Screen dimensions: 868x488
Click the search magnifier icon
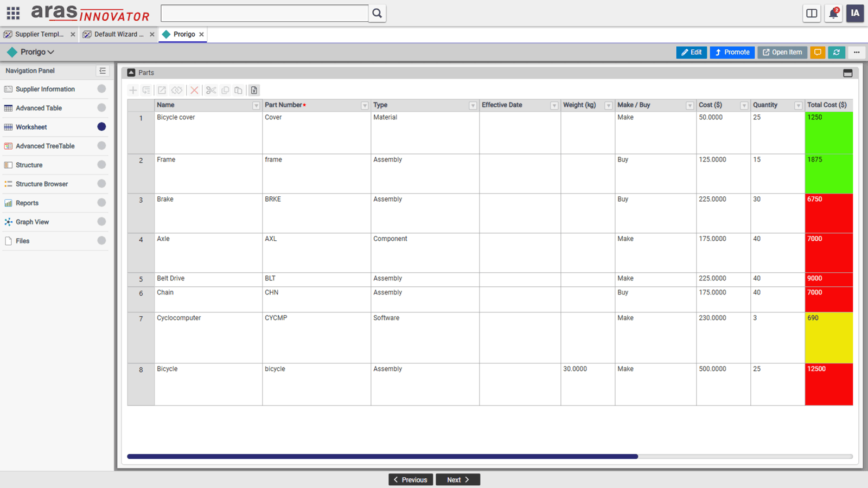pyautogui.click(x=377, y=13)
